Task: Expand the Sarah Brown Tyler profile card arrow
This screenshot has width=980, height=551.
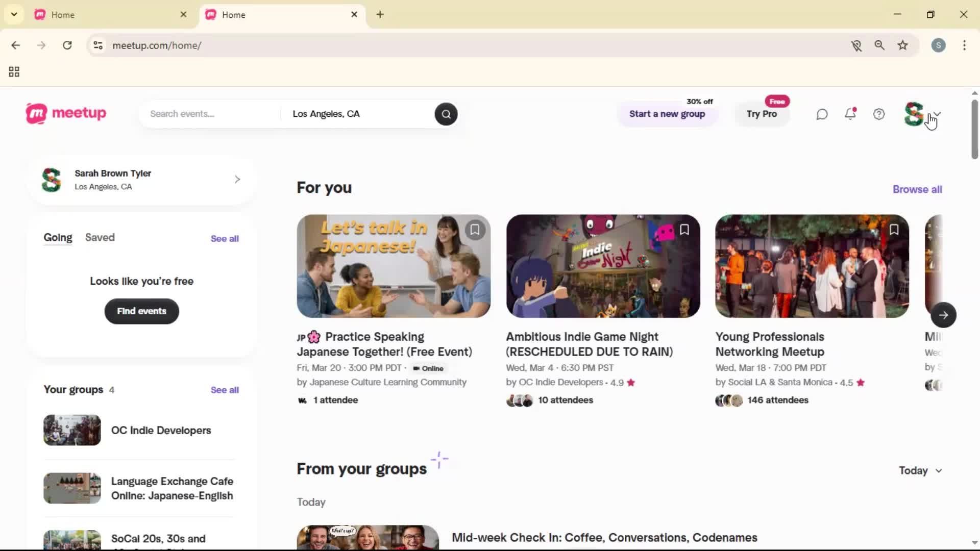Action: [x=236, y=179]
